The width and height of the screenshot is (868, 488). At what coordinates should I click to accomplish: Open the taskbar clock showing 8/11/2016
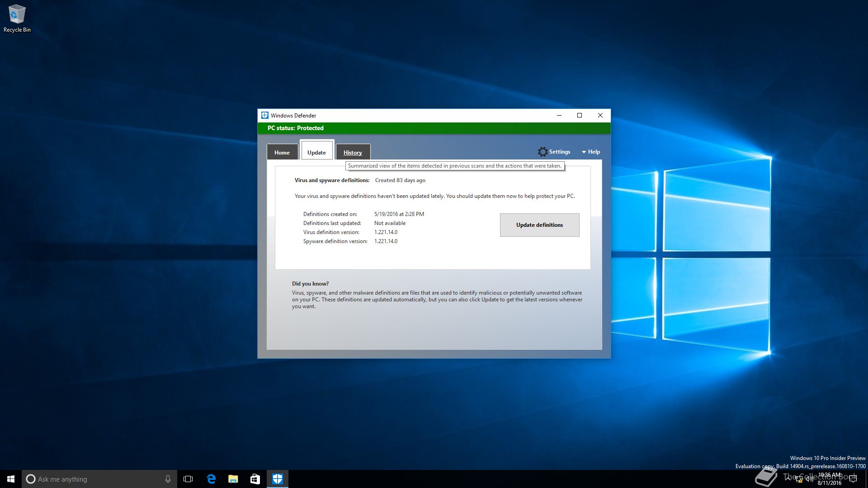830,479
